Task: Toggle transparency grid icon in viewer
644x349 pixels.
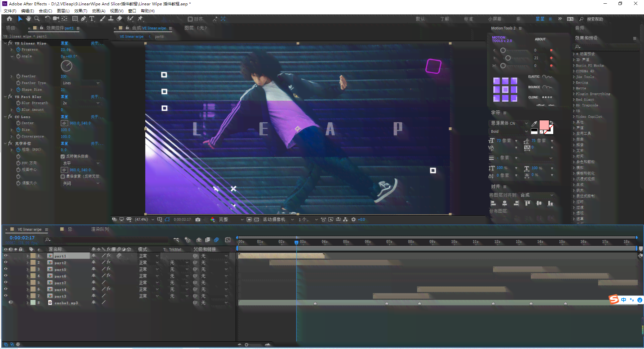Action: coord(256,220)
